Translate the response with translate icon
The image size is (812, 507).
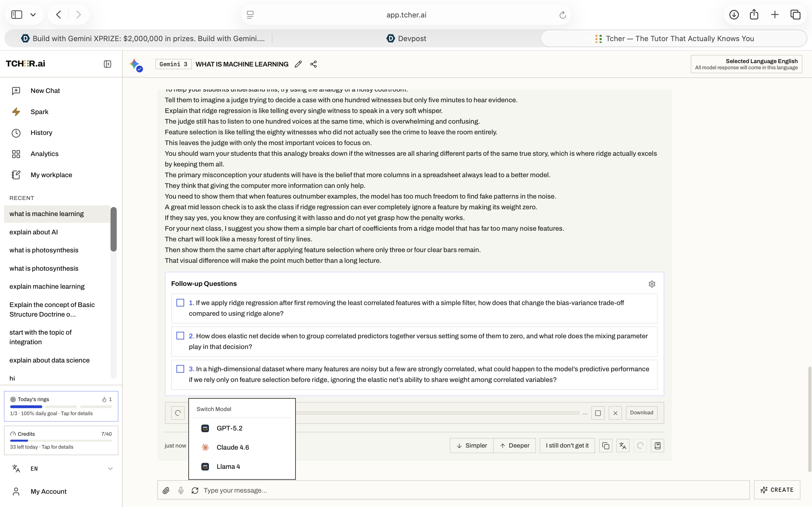(x=623, y=446)
